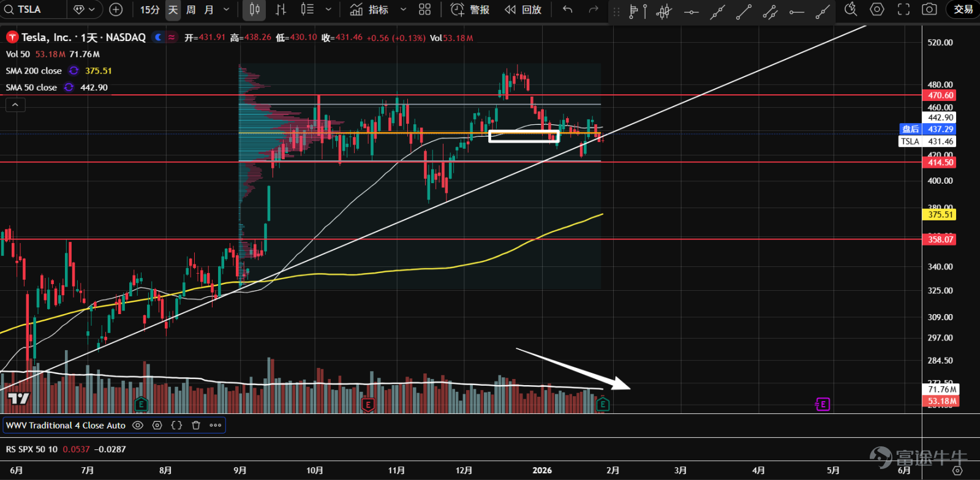The image size is (980, 480).
Task: Expand the diamond premium dropdown
Action: click(85, 9)
